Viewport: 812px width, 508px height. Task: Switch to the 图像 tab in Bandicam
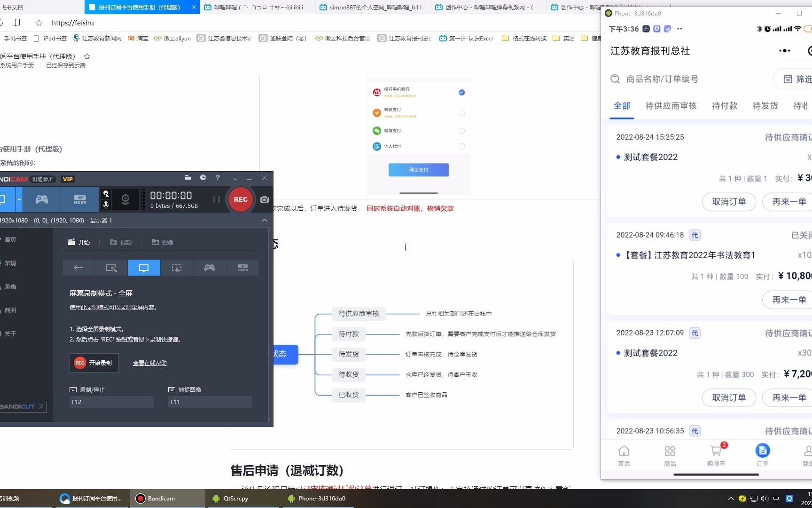pyautogui.click(x=163, y=242)
